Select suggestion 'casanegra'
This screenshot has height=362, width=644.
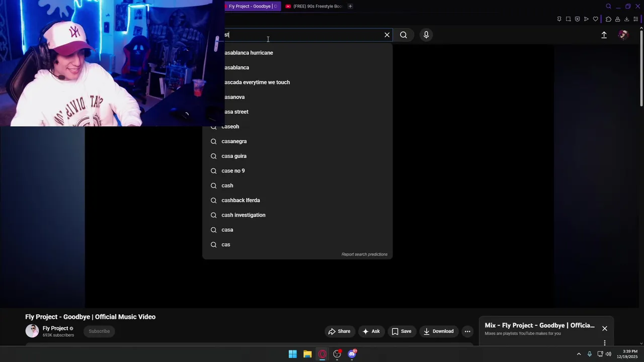point(297,141)
